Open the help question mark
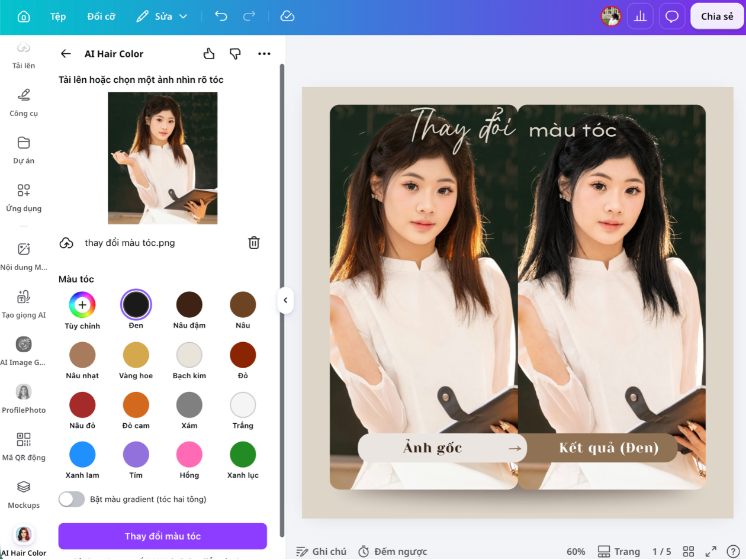 click(733, 551)
